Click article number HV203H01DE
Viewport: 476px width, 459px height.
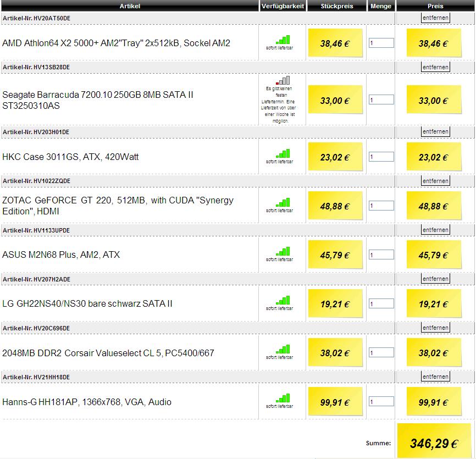coord(51,132)
